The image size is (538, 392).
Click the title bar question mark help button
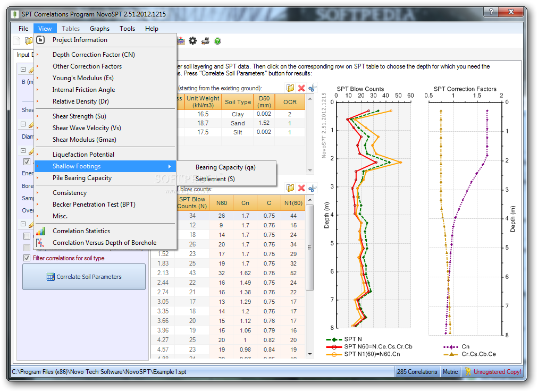491,12
